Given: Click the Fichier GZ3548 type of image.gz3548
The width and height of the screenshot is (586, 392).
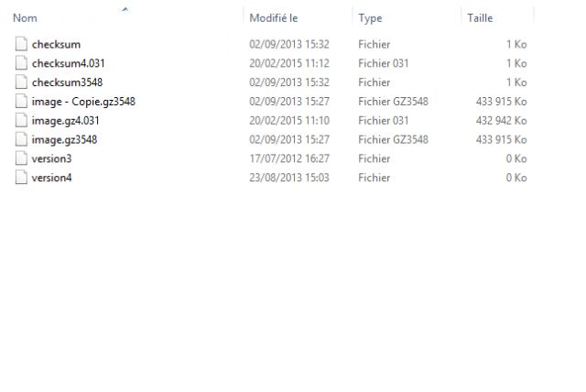Looking at the screenshot, I should [x=393, y=139].
